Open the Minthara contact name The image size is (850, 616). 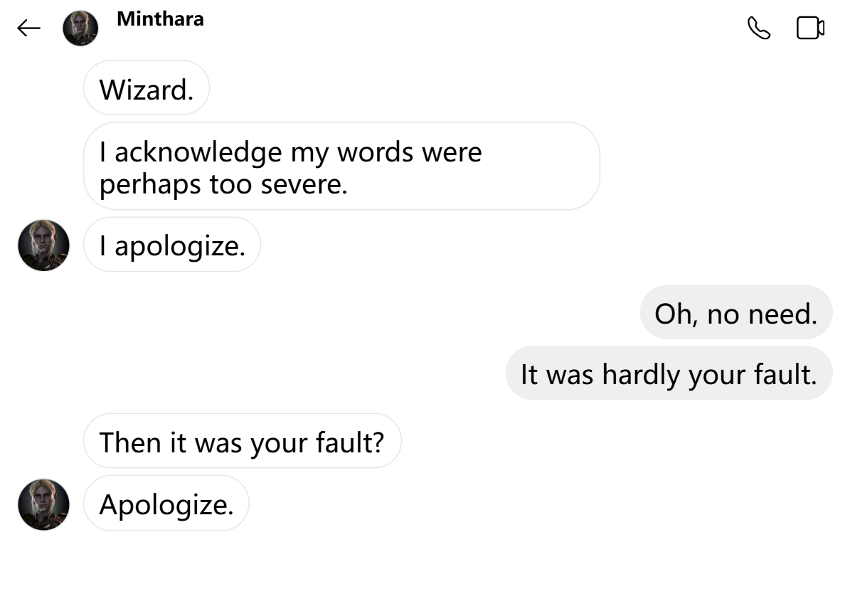pyautogui.click(x=160, y=19)
